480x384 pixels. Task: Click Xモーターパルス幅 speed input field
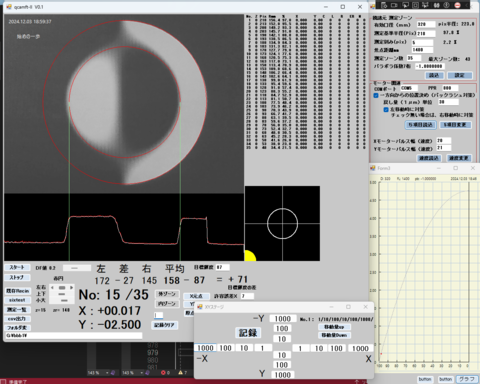[x=443, y=141]
